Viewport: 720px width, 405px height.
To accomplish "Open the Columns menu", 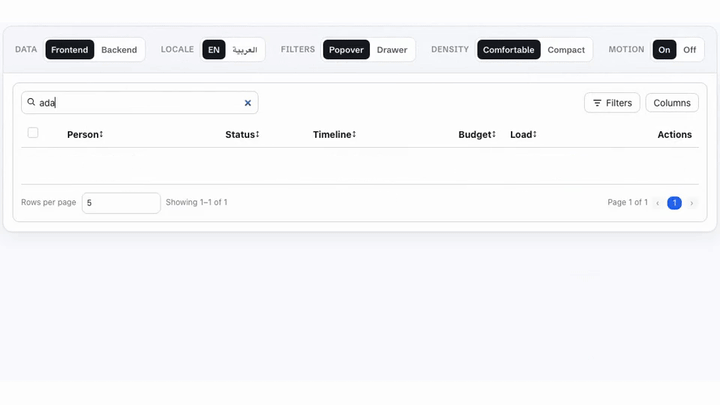I will point(672,103).
